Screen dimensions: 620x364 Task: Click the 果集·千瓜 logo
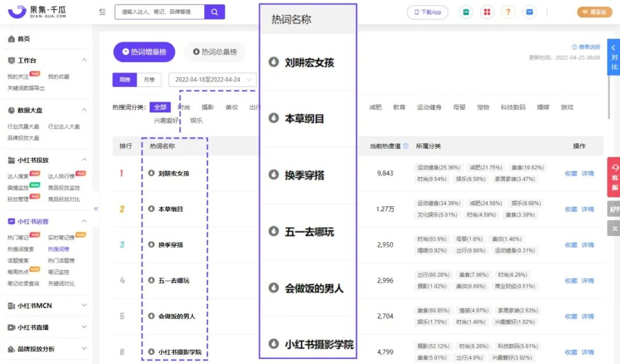37,12
